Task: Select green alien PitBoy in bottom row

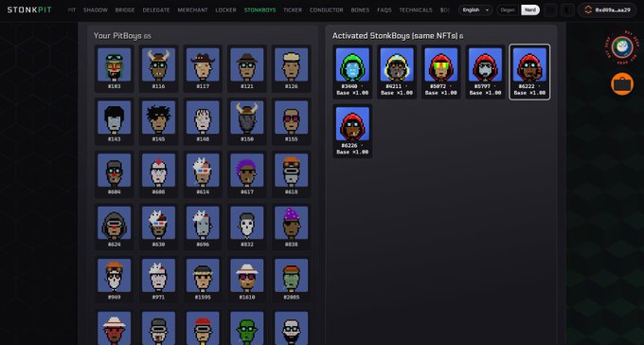Action: (247, 328)
